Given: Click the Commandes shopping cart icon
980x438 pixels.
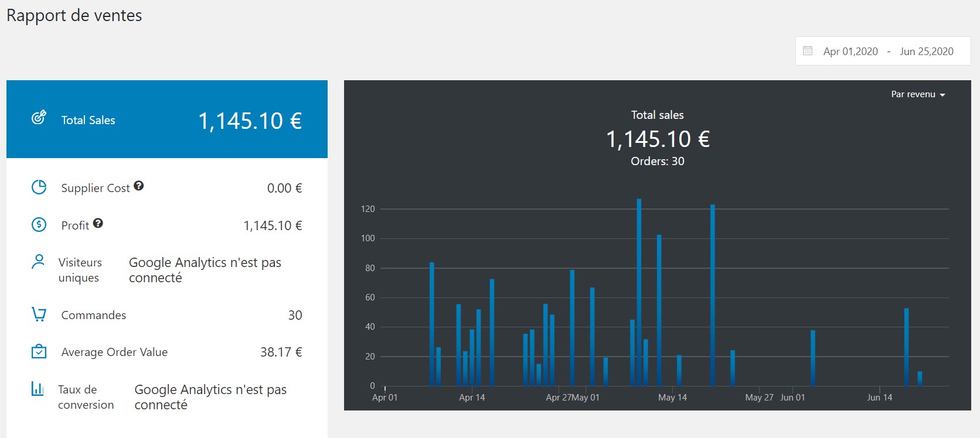Looking at the screenshot, I should (x=39, y=314).
